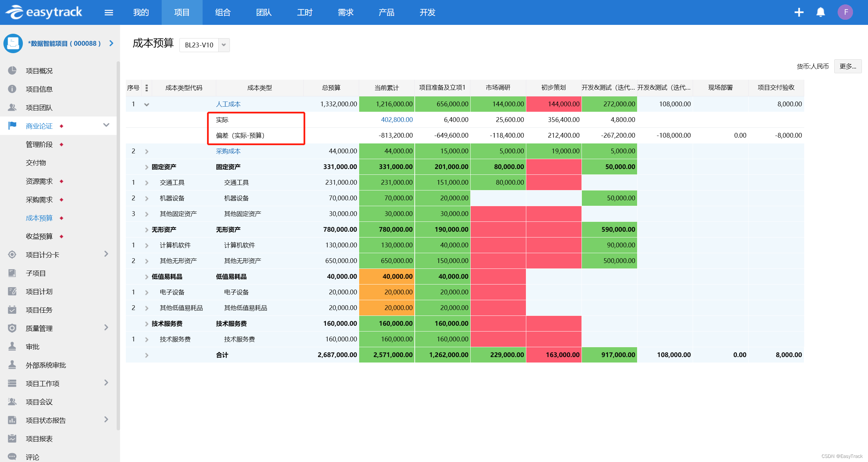Open the user avatar F icon
The image size is (868, 462).
pyautogui.click(x=845, y=13)
